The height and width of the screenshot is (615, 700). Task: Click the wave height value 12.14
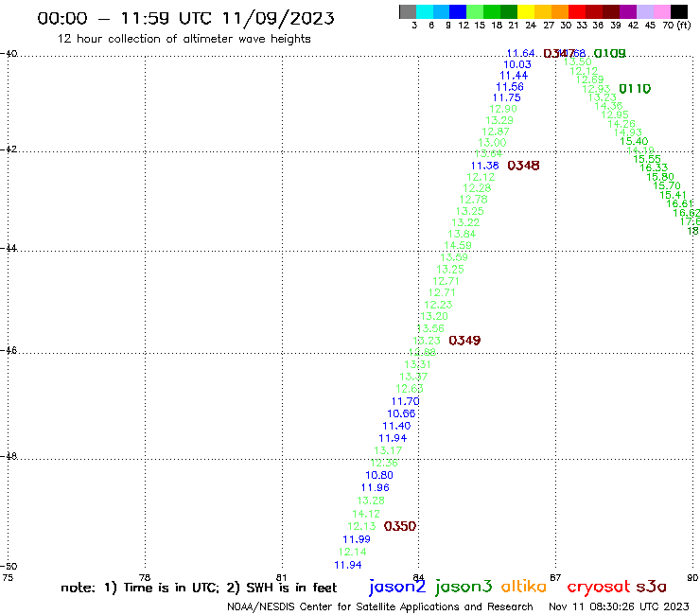point(352,552)
